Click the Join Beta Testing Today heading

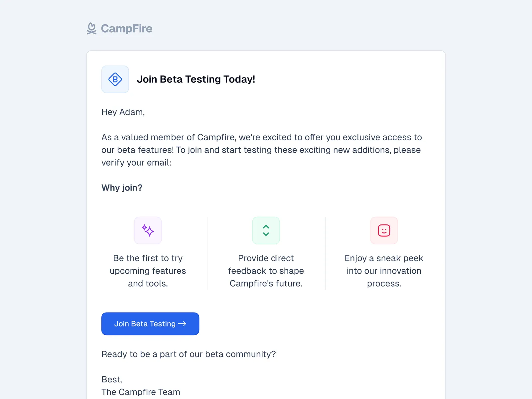196,79
